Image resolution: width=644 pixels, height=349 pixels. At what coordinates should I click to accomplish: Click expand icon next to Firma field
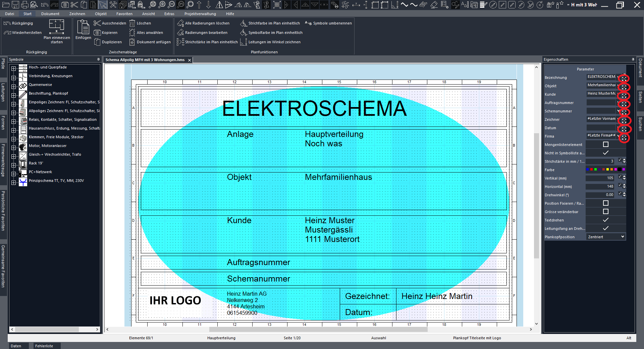coord(624,138)
